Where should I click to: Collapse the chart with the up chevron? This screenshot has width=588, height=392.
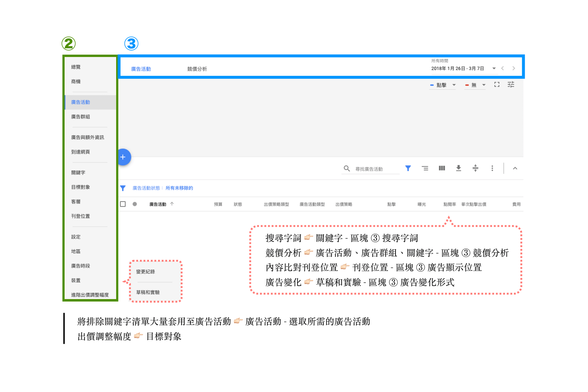point(515,168)
